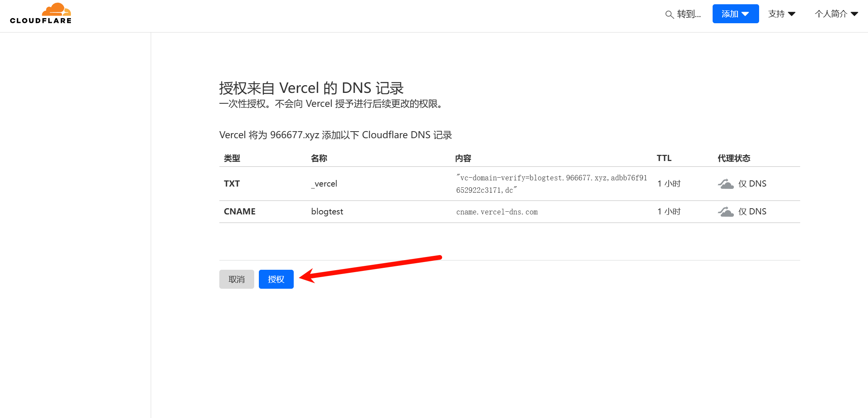Click the TTL column header
The width and height of the screenshot is (868, 418).
pyautogui.click(x=664, y=158)
